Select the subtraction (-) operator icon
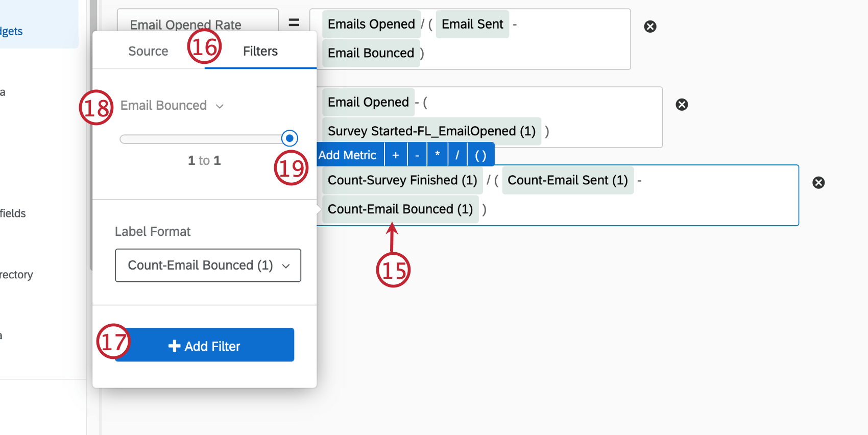This screenshot has width=868, height=435. (417, 154)
